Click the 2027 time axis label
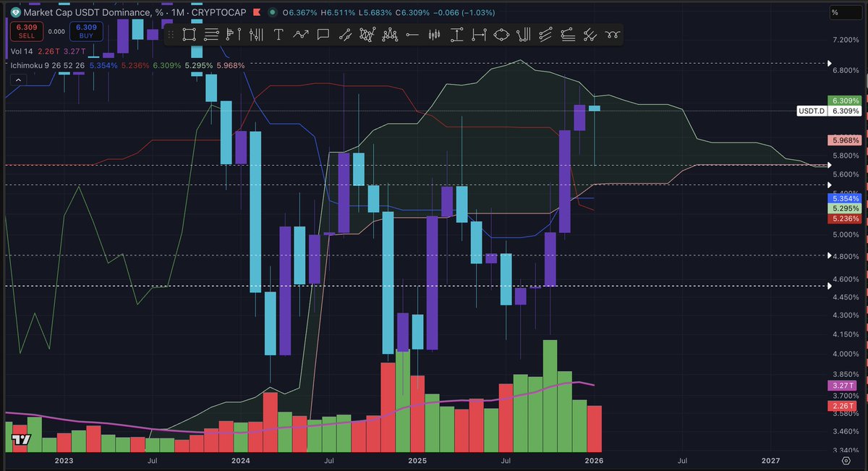Screen dimensions: 868x471 coord(771,460)
